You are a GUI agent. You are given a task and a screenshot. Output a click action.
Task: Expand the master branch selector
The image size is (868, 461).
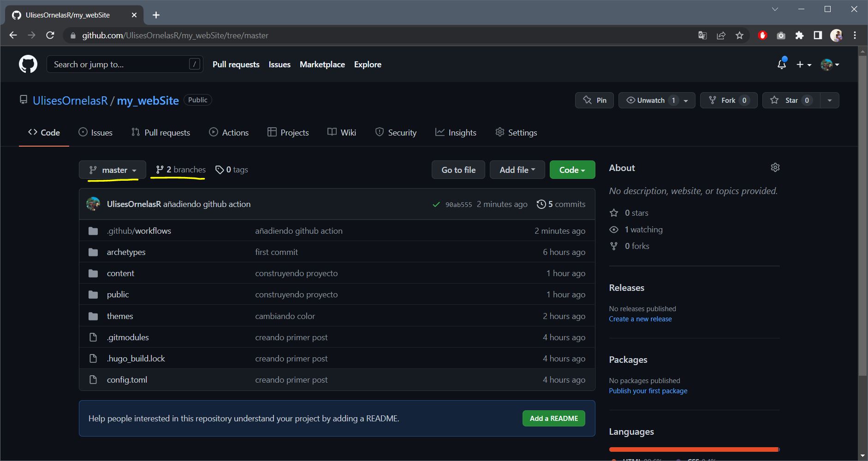(x=113, y=170)
